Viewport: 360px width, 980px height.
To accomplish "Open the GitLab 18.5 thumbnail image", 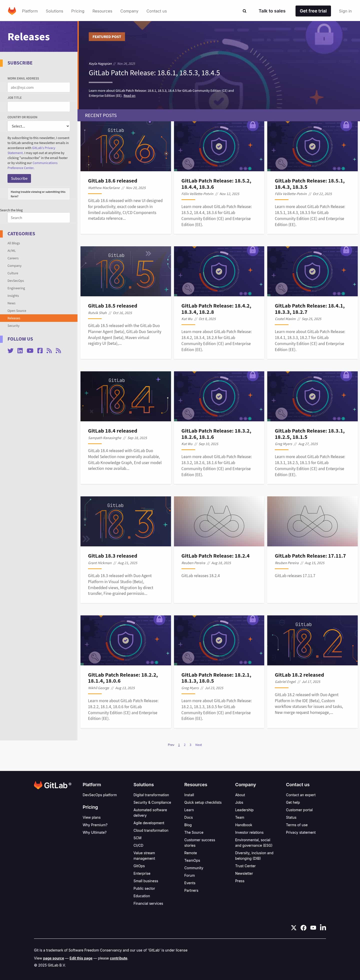I will click(126, 271).
